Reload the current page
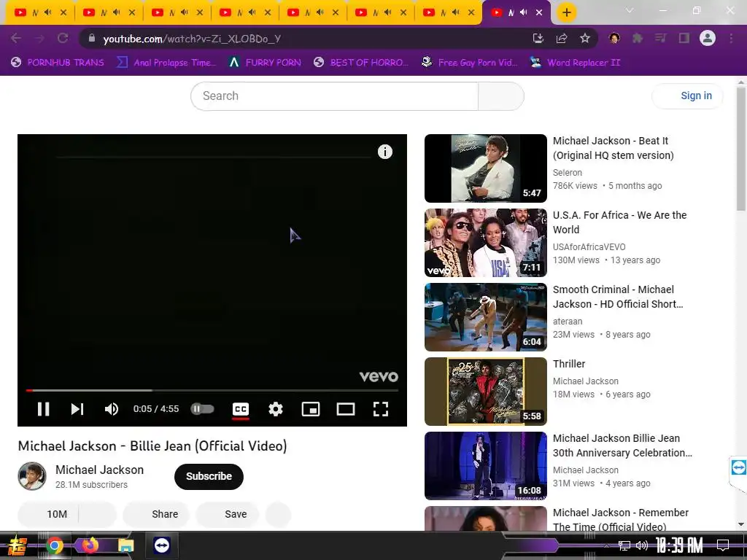Image resolution: width=747 pixels, height=560 pixels. (63, 39)
